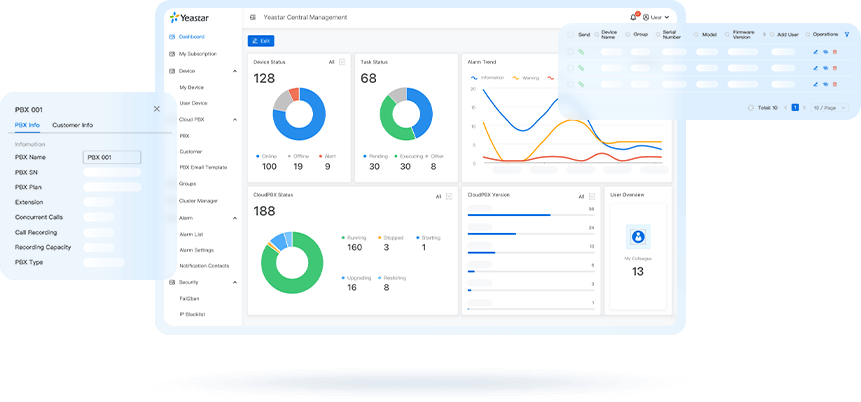Click the red trash icon in second table row

(x=835, y=68)
